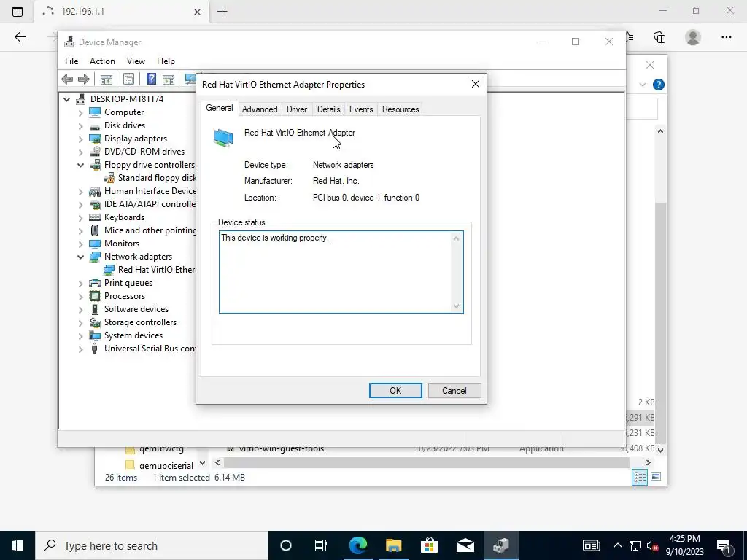Click the Cortana circle on the taskbar
The image size is (747, 560).
[x=285, y=545]
